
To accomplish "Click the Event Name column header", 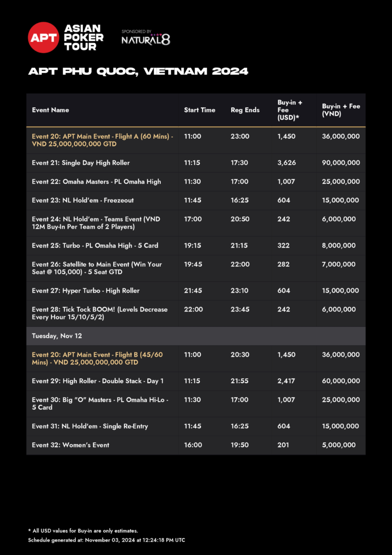I will click(50, 110).
